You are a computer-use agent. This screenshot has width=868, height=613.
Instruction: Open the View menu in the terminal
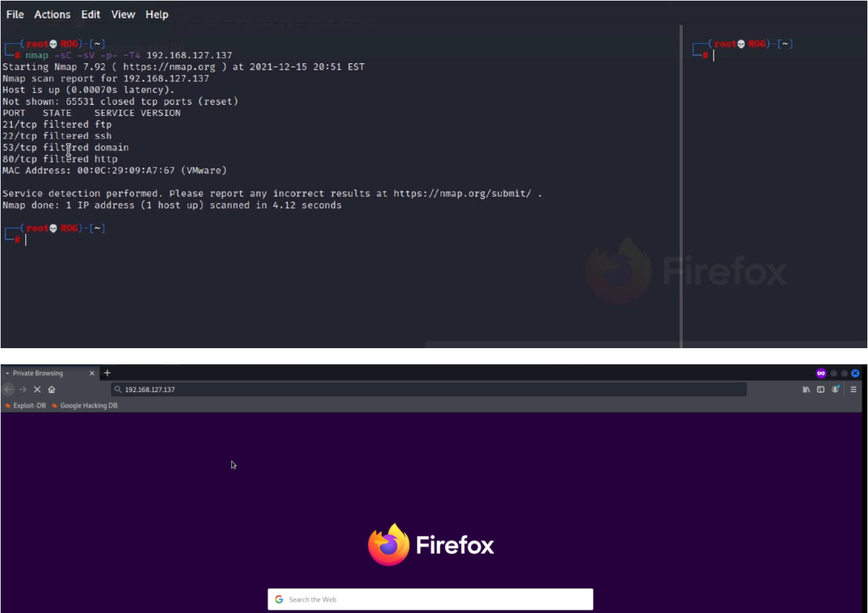point(123,14)
